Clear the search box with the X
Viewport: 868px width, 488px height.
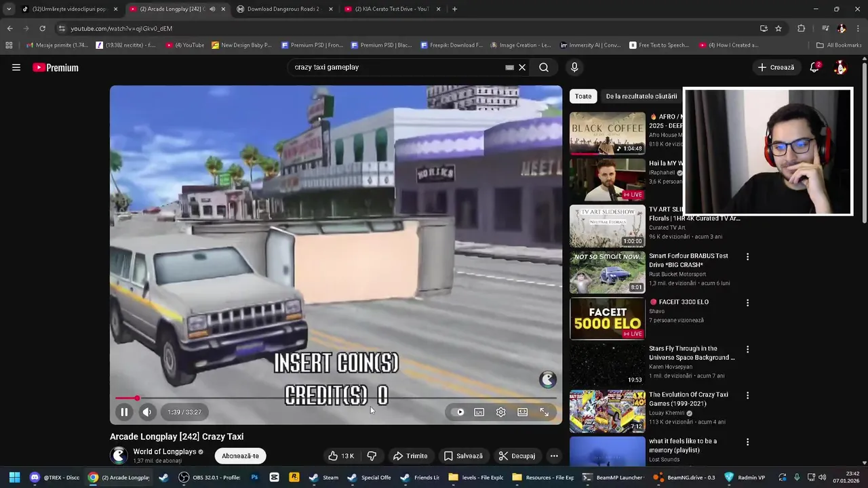point(522,67)
